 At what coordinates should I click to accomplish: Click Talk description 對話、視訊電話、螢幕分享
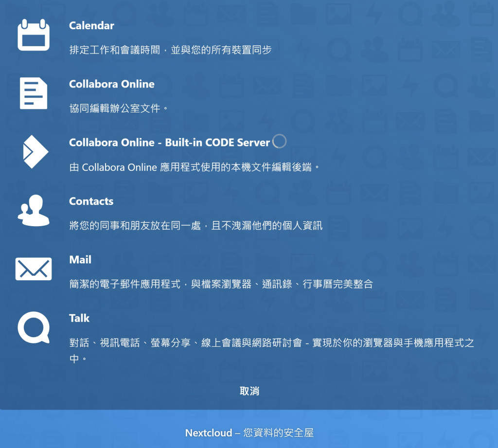click(272, 350)
